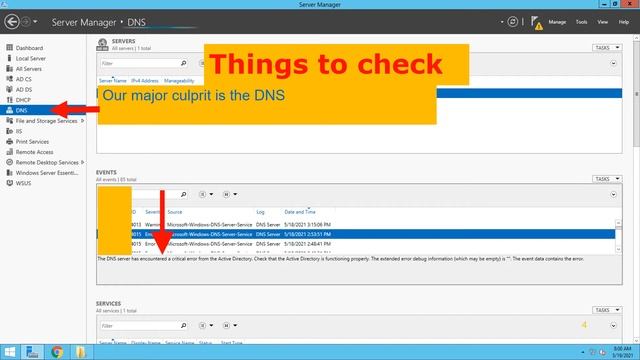Click the Dashboard icon in sidebar
This screenshot has height=360, width=640.
pos(9,48)
